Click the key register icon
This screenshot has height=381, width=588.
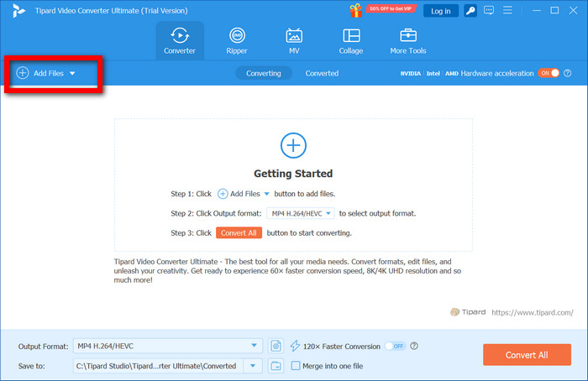coord(472,11)
